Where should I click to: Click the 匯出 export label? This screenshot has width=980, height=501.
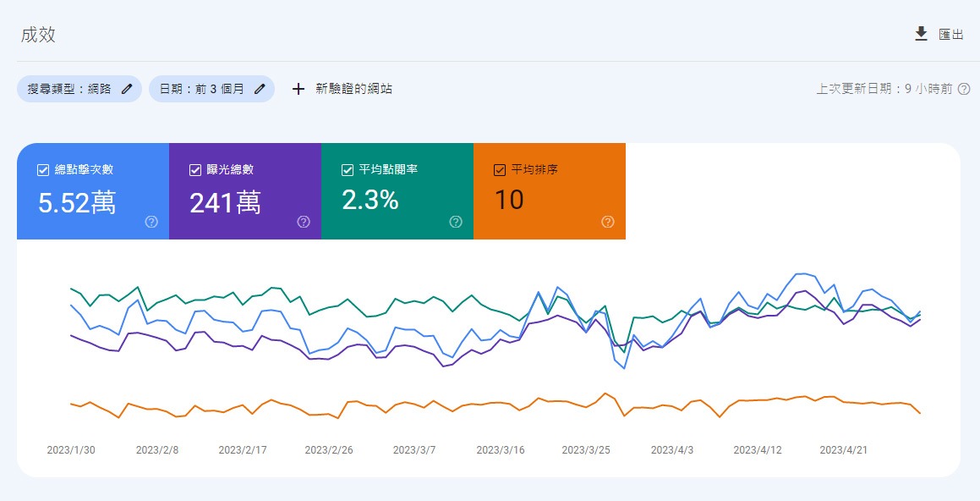(x=951, y=35)
